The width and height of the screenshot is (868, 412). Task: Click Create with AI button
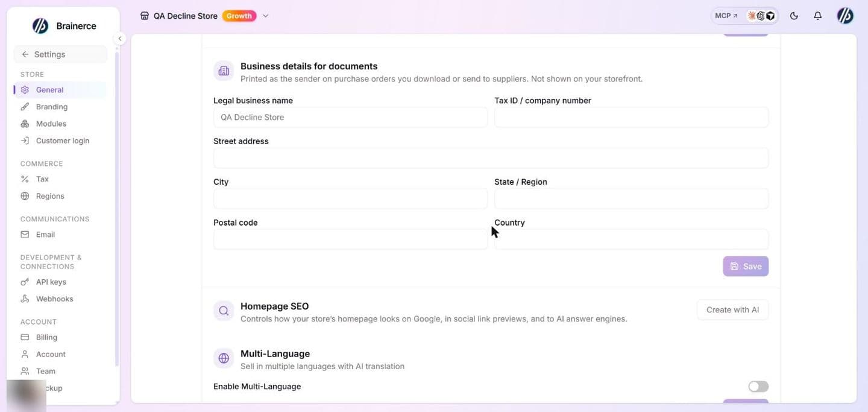point(732,310)
